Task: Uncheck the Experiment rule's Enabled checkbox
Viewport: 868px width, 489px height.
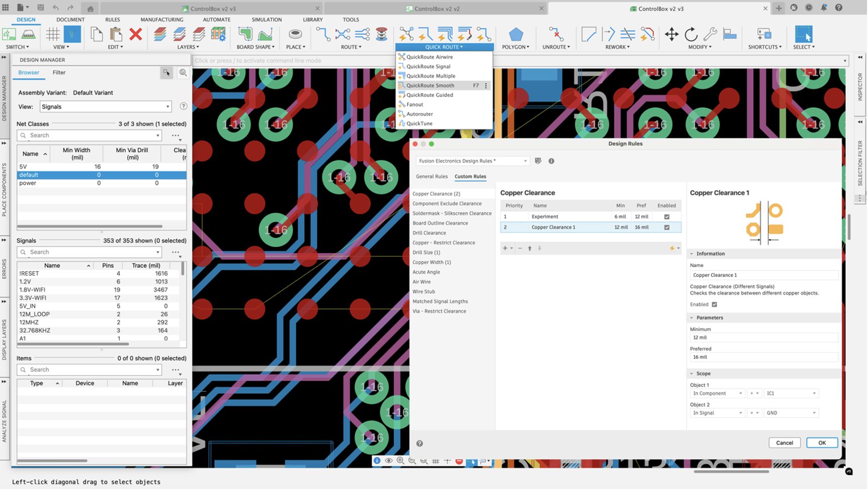Action: pyautogui.click(x=667, y=216)
